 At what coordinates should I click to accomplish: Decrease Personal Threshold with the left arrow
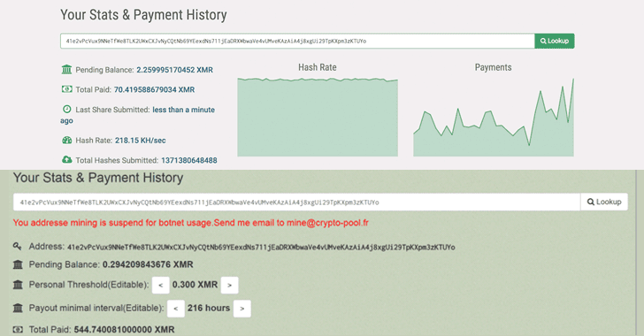161,285
